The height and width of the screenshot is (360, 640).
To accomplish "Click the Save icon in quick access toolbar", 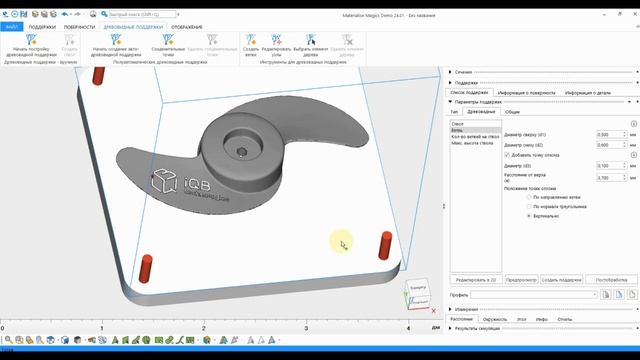I will tap(24, 14).
